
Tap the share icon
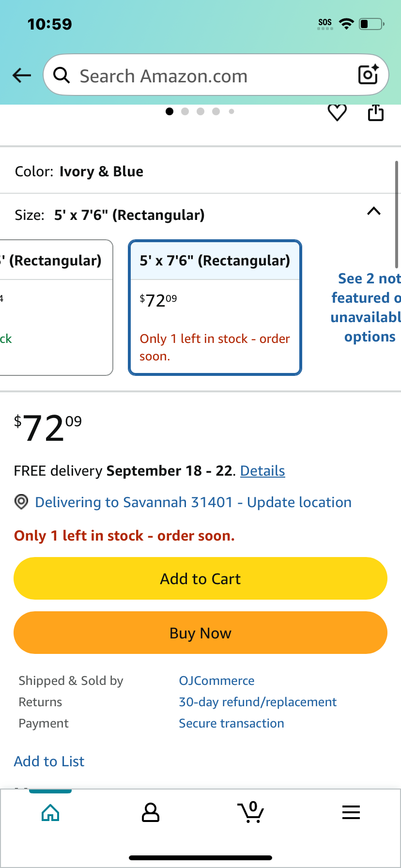tap(376, 113)
